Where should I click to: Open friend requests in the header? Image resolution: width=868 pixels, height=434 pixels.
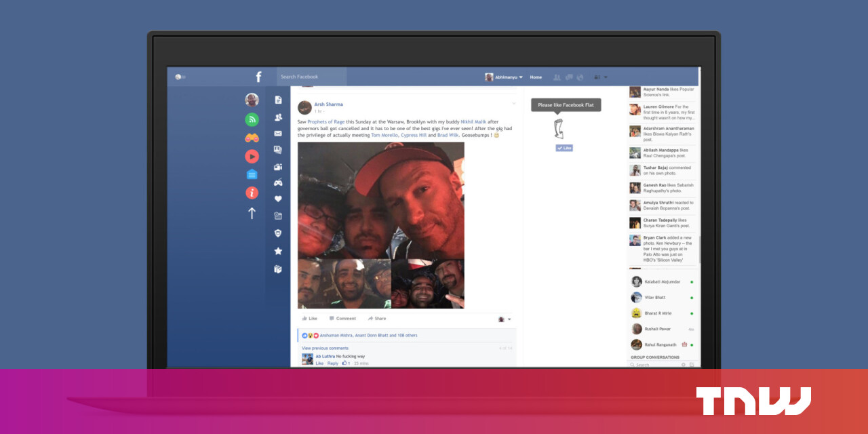[557, 77]
